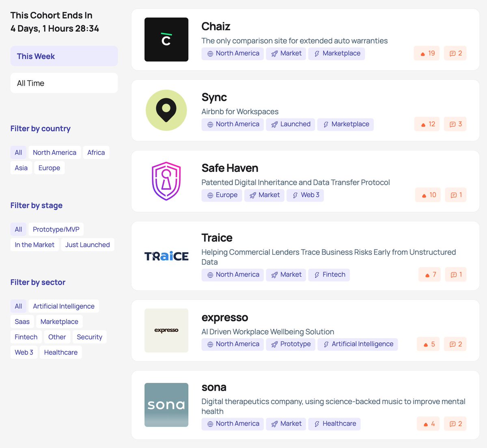Viewport: 487px width, 448px height.
Task: Select the Prototype/MVP stage filter
Action: pos(56,229)
